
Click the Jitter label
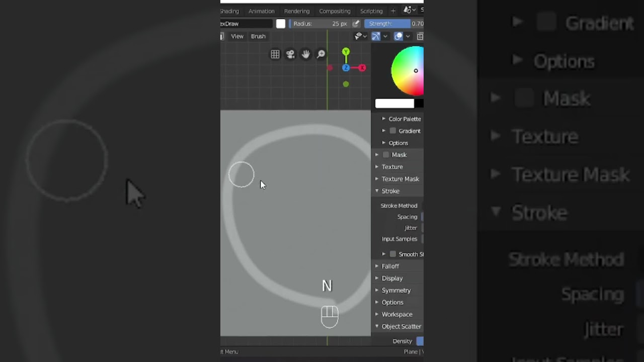point(411,228)
